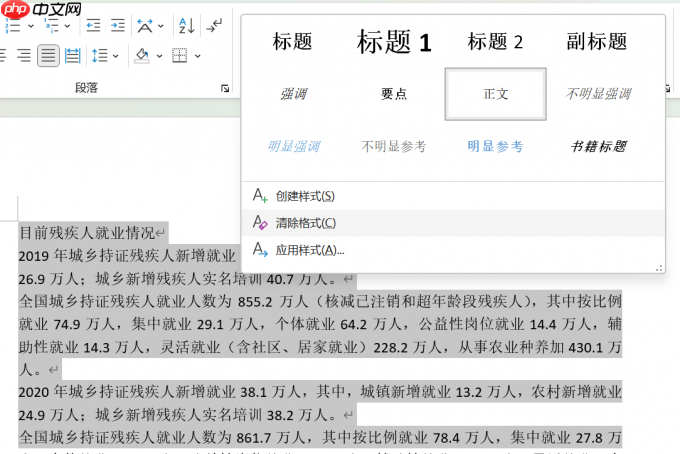Image resolution: width=680 pixels, height=454 pixels.
Task: Toggle justify alignment button
Action: [48, 56]
